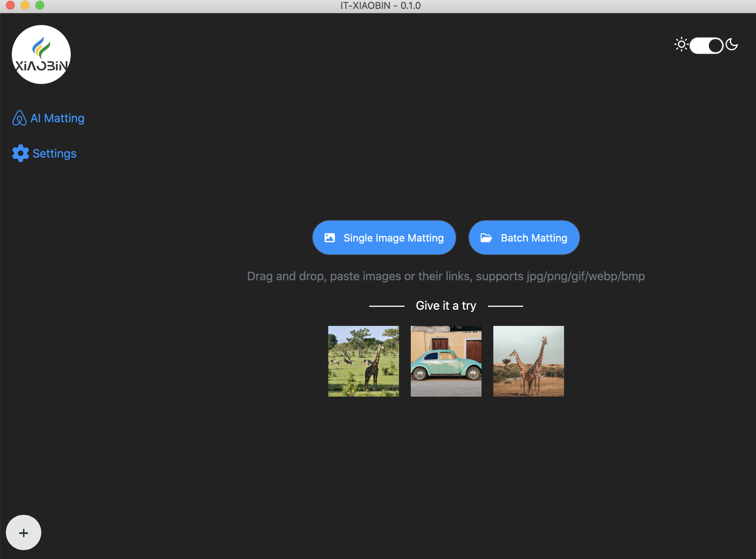Click the Give it a try heading
Image resolution: width=756 pixels, height=559 pixels.
pos(446,306)
